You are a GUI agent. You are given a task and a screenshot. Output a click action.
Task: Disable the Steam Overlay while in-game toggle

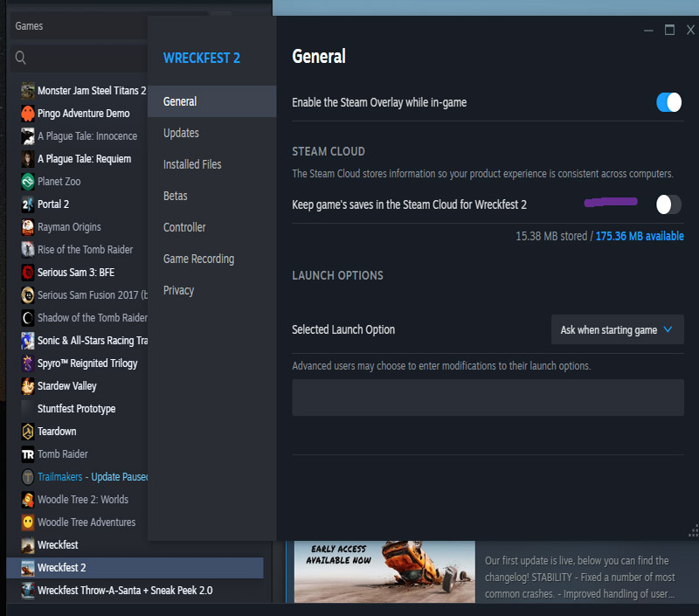click(x=668, y=102)
